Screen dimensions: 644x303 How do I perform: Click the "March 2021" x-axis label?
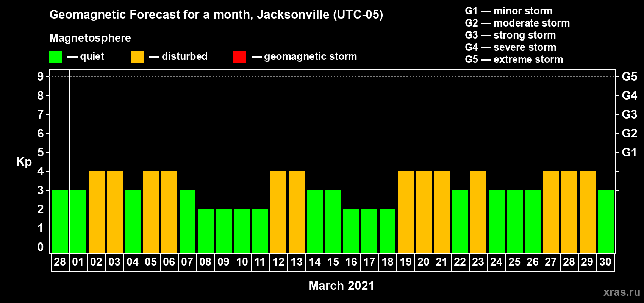click(341, 286)
